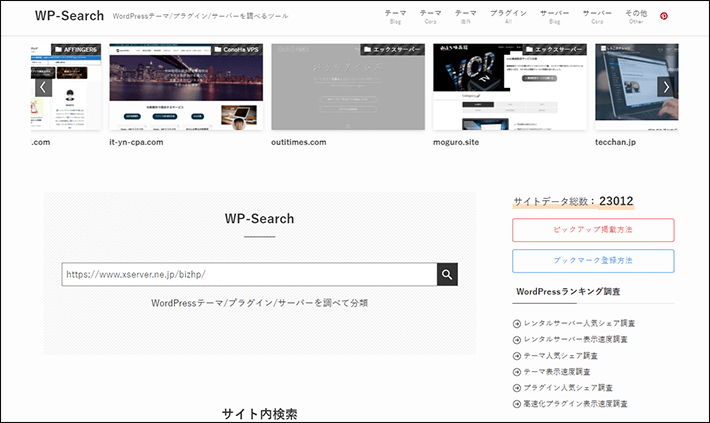Click outitimes.com caption text

pyautogui.click(x=299, y=142)
